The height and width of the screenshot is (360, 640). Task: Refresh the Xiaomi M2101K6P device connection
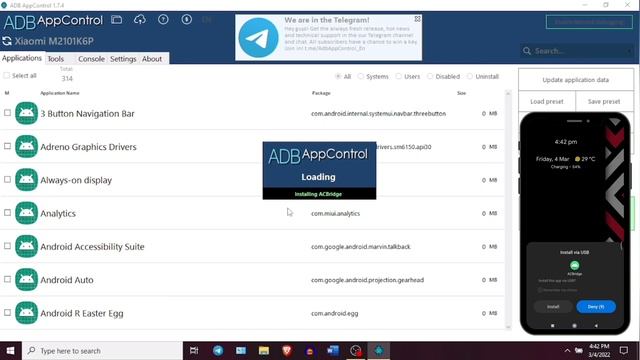7,41
